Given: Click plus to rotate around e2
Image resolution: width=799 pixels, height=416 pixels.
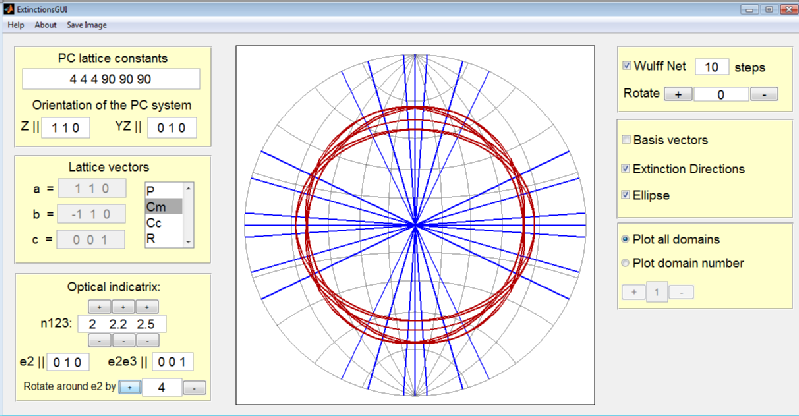Looking at the screenshot, I should 130,387.
